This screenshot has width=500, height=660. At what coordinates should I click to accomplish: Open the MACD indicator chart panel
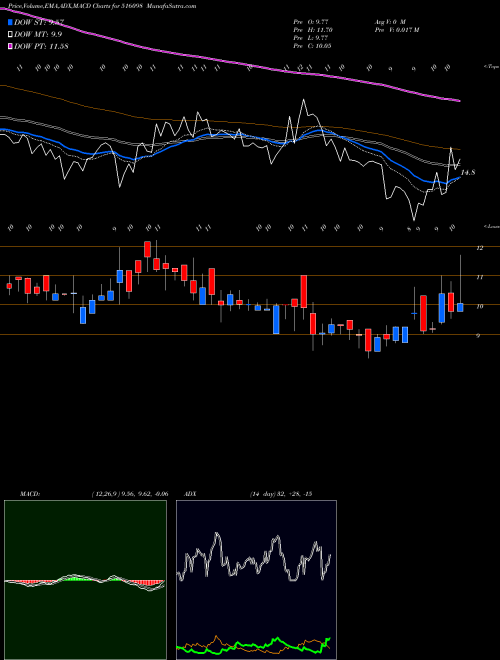coord(85,580)
